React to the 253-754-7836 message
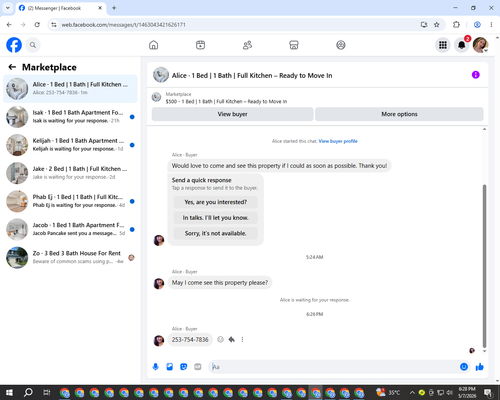Image resolution: width=500 pixels, height=400 pixels. pyautogui.click(x=220, y=340)
